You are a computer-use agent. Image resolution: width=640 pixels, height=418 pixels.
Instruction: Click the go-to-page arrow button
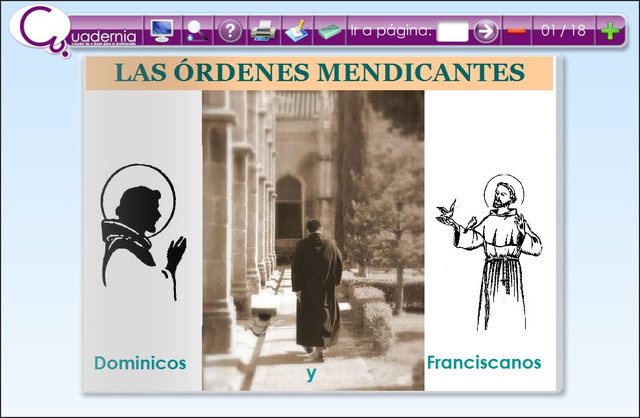(486, 31)
